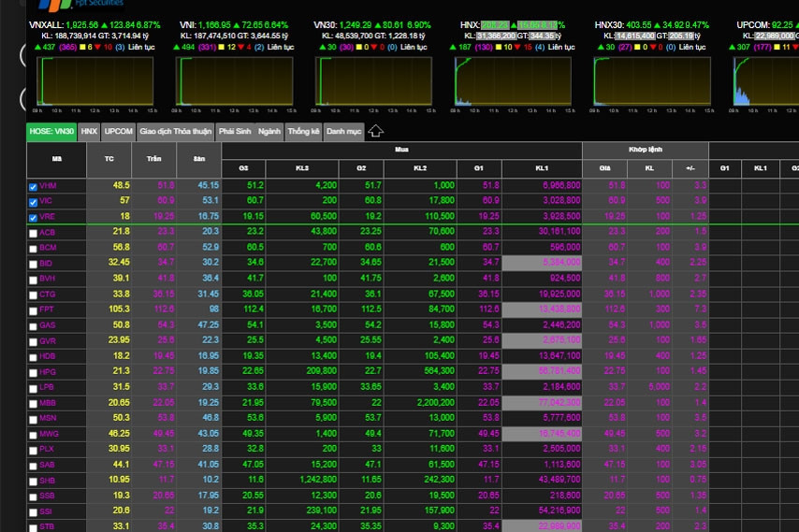799x532 pixels.
Task: Open the HOSE: VN30 tab
Action: (x=51, y=132)
